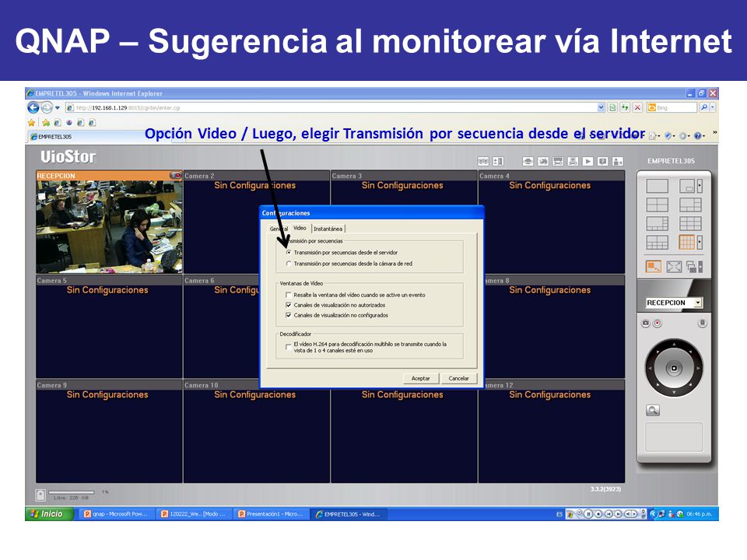Click Add to Favorites bar icon

(x=46, y=122)
